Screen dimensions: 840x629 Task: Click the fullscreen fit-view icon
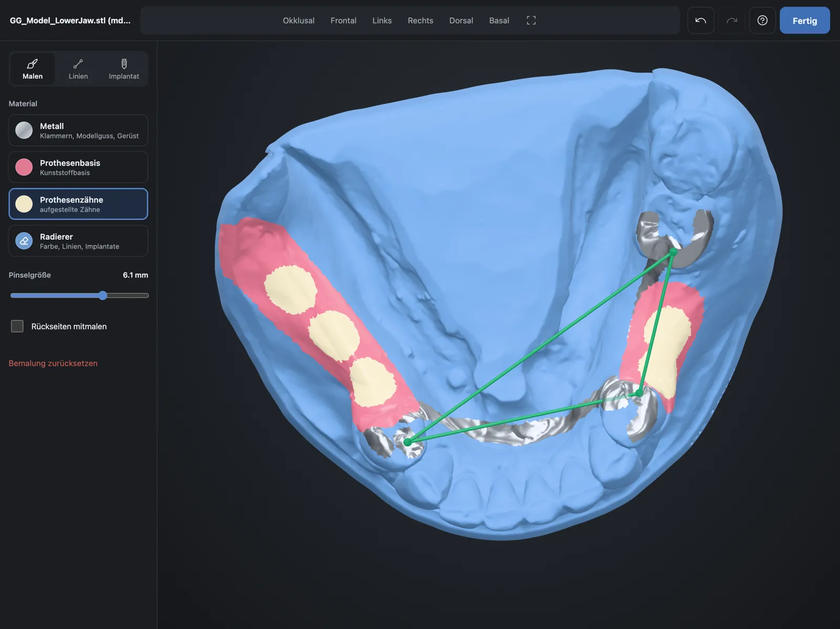531,20
